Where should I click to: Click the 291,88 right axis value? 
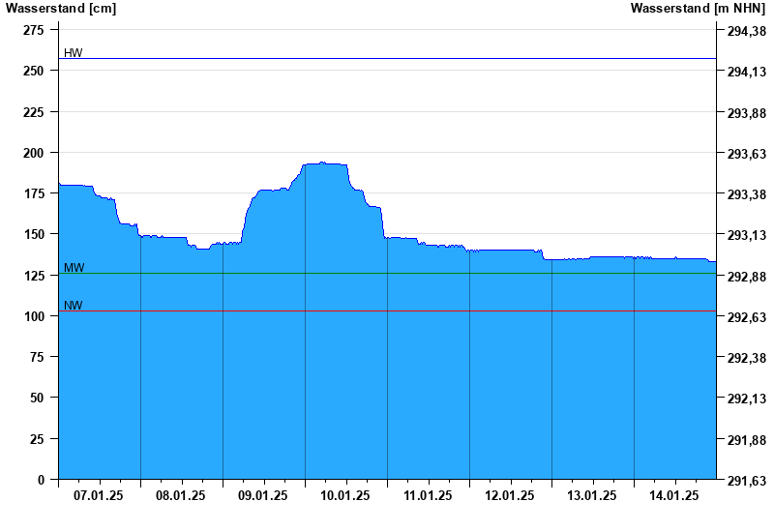point(747,440)
